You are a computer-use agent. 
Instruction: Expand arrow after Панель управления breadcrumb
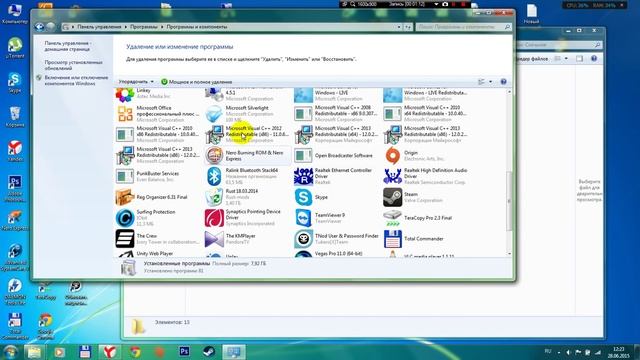[x=126, y=27]
